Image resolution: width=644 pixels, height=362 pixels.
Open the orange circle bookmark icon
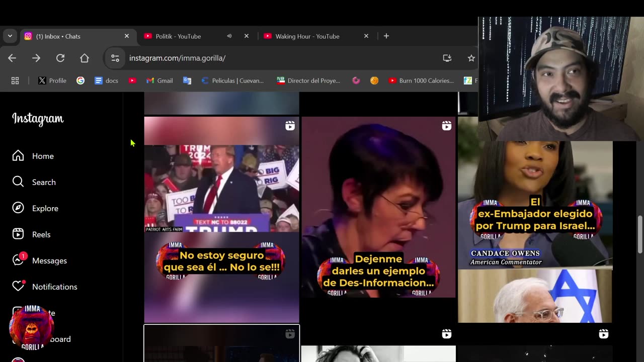click(374, 80)
